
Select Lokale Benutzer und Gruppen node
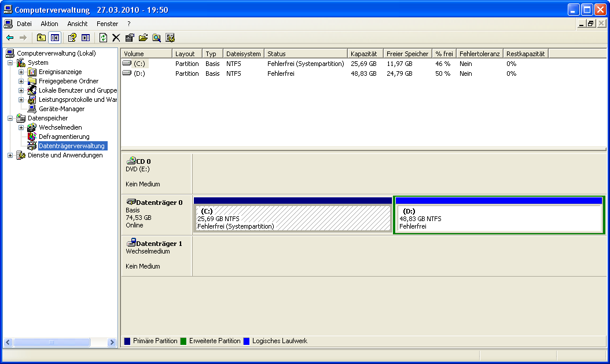[78, 91]
